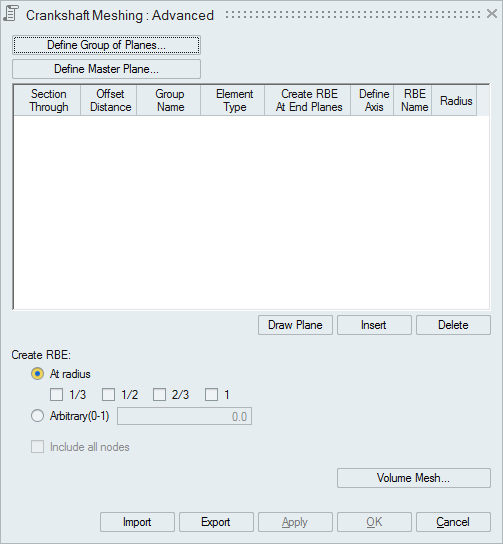The width and height of the screenshot is (503, 544).
Task: Close the Crankshaft Meshing dialog
Action: click(x=492, y=14)
